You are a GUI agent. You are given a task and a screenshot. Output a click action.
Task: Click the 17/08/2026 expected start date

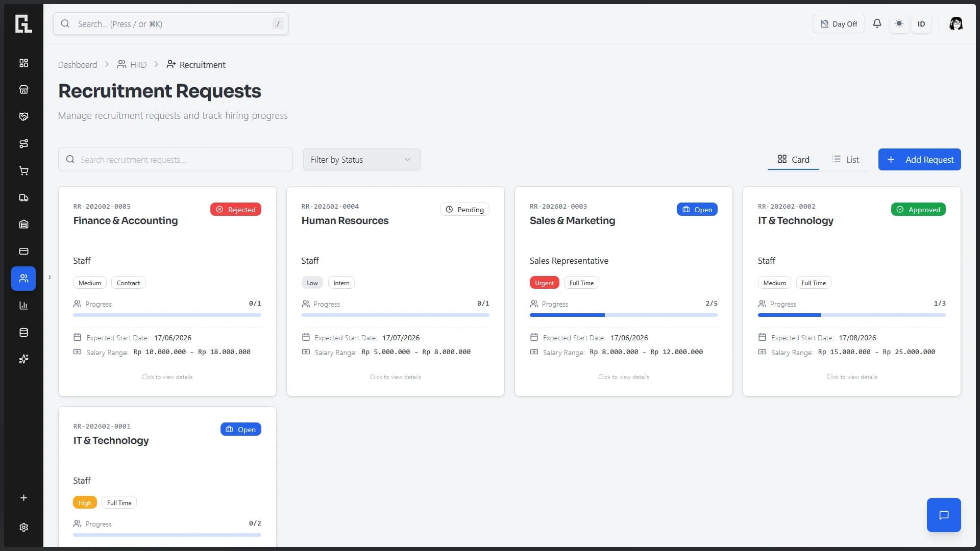pyautogui.click(x=857, y=338)
